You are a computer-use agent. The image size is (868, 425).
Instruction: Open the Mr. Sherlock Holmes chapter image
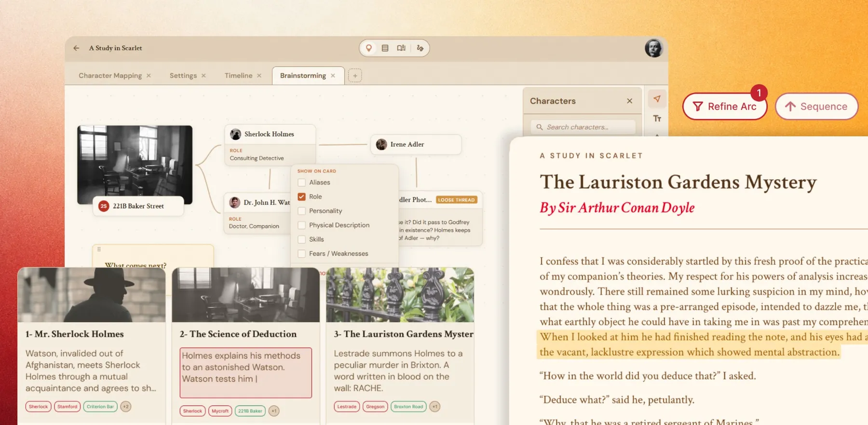92,295
